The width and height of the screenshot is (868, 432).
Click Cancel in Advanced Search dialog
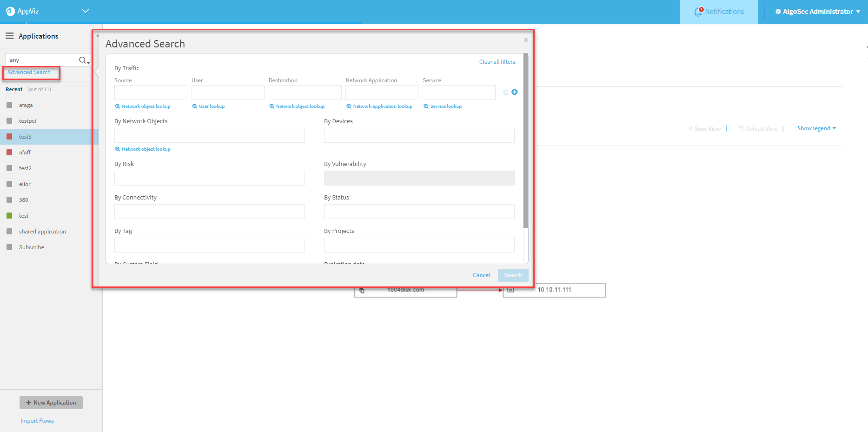[481, 275]
